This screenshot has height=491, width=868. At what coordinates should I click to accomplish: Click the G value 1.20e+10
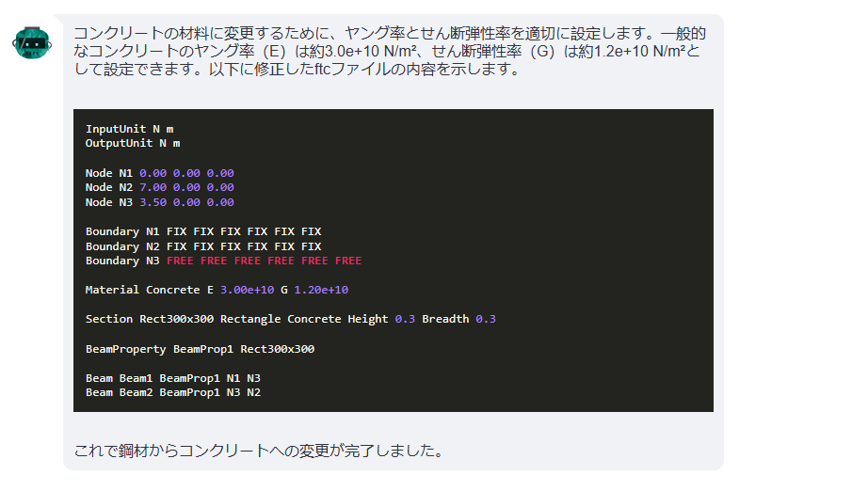coord(321,290)
